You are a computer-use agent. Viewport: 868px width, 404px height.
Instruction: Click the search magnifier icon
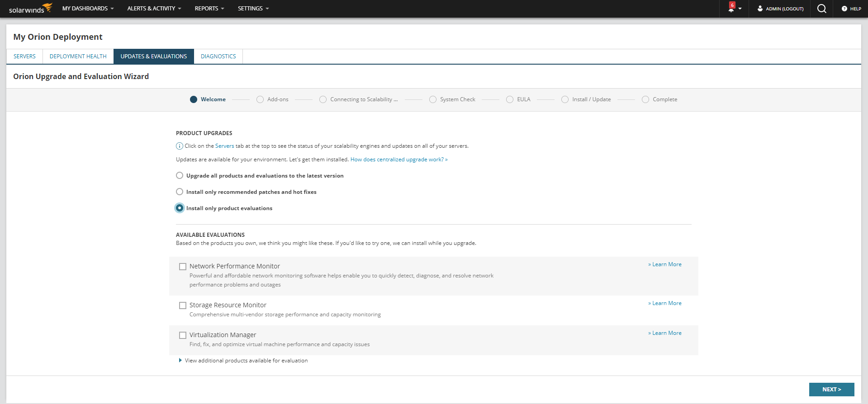tap(822, 9)
